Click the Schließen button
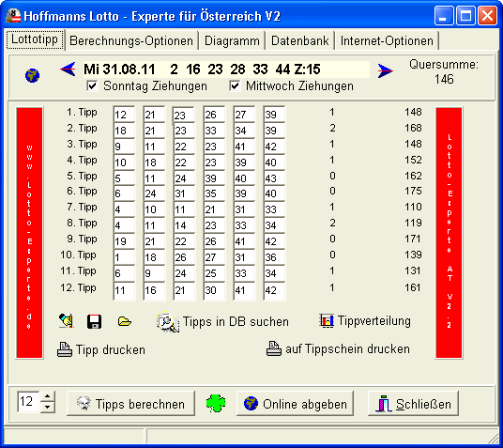503x448 pixels. 413,404
